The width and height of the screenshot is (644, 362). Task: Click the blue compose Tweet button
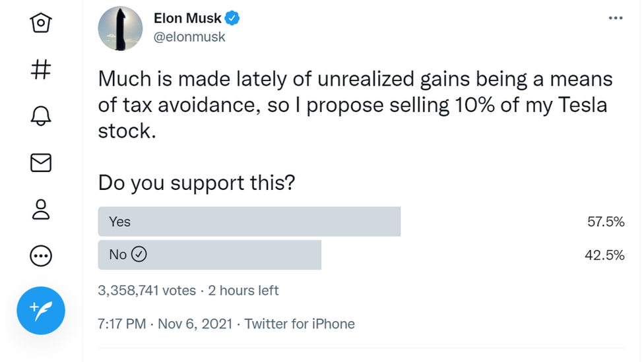pos(41,311)
